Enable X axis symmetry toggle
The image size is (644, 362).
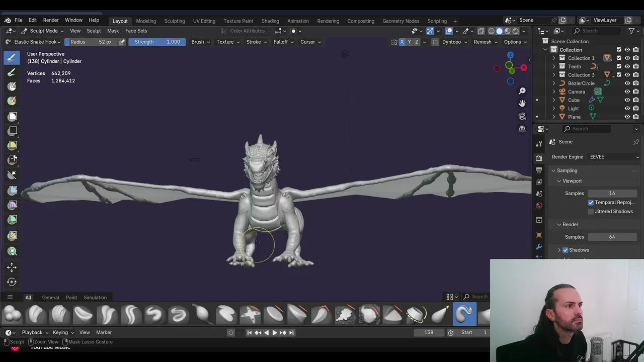(x=401, y=42)
